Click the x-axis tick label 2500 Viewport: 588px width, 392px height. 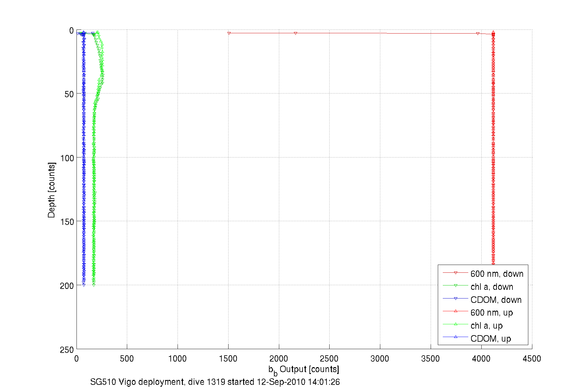(x=329, y=359)
